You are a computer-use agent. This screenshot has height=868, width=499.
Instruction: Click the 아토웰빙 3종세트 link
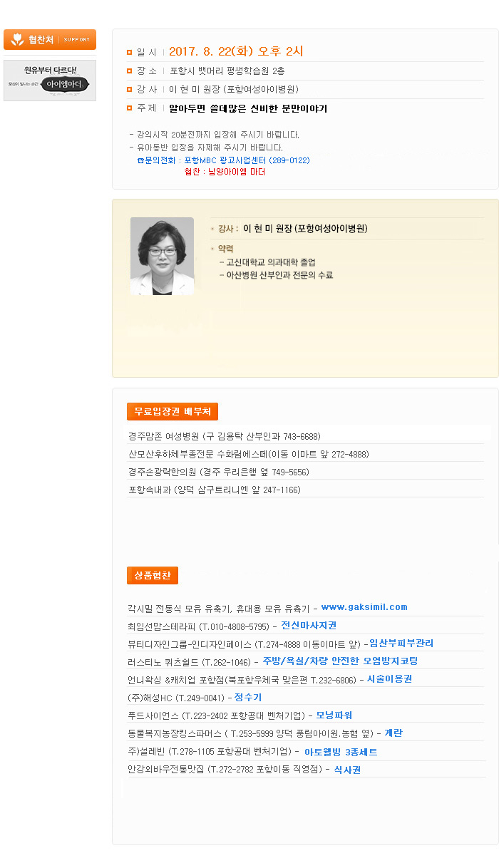341,752
